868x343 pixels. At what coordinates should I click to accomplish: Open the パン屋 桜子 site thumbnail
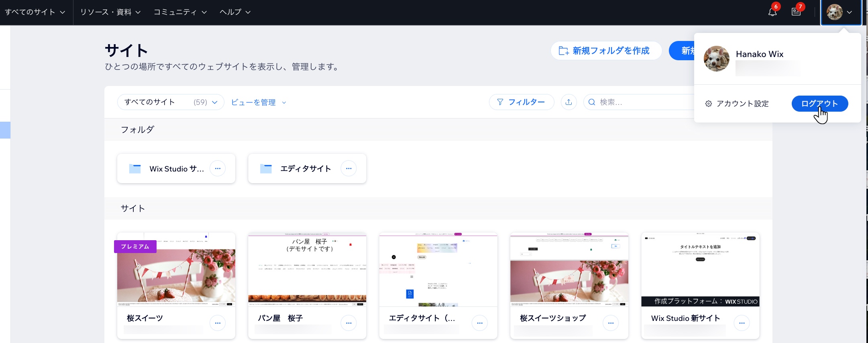pyautogui.click(x=307, y=269)
